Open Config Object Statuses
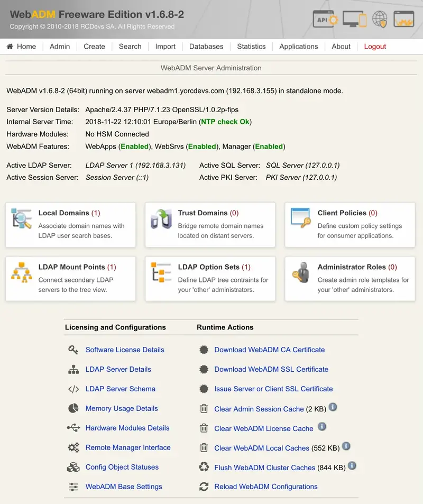This screenshot has width=423, height=504. [122, 467]
